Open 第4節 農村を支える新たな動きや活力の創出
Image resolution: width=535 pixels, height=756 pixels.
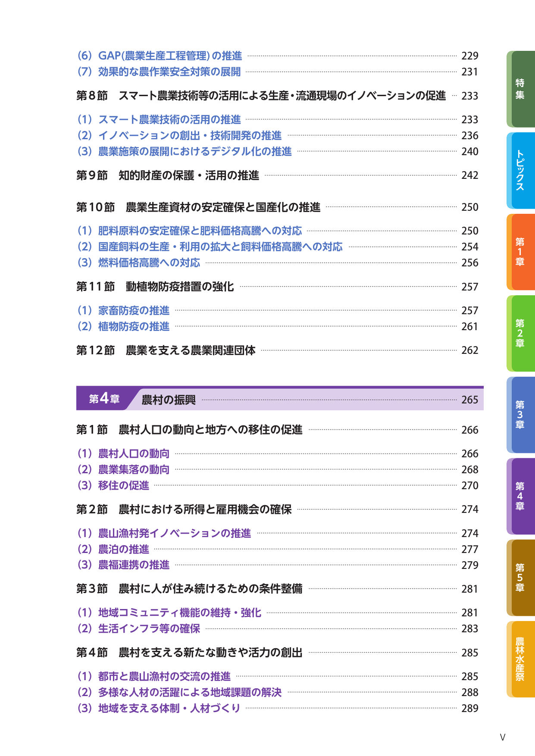click(x=189, y=653)
